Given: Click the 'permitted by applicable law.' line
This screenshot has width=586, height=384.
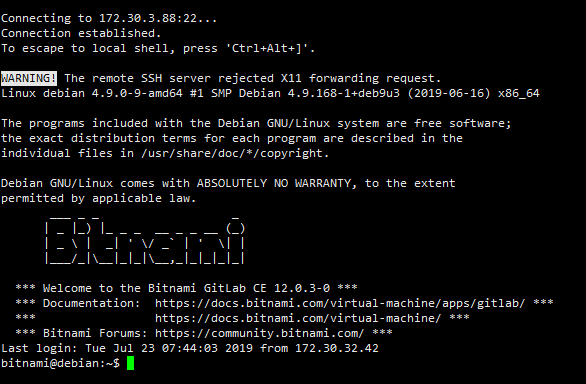Looking at the screenshot, I should point(98,198).
